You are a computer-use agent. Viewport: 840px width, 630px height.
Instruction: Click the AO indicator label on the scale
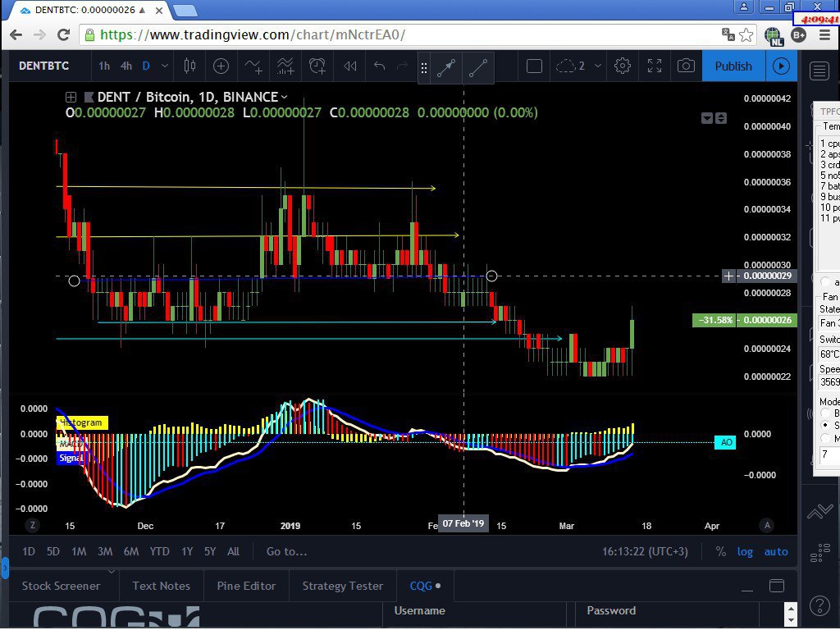725,442
